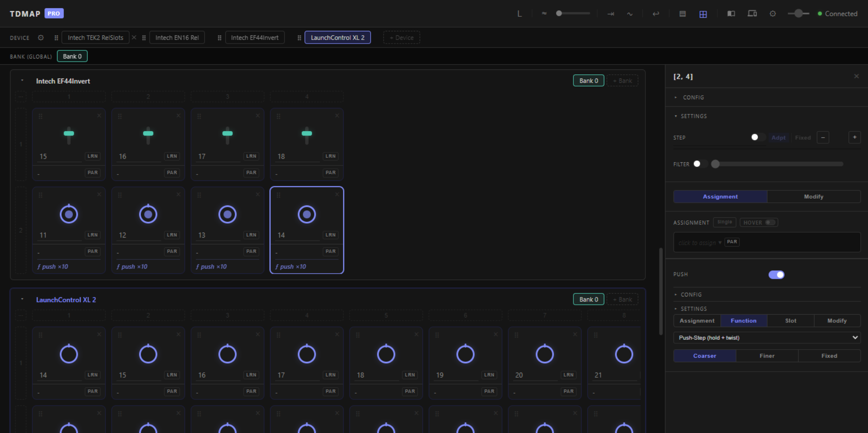Toggle the HOVER assignment switch

coord(770,222)
